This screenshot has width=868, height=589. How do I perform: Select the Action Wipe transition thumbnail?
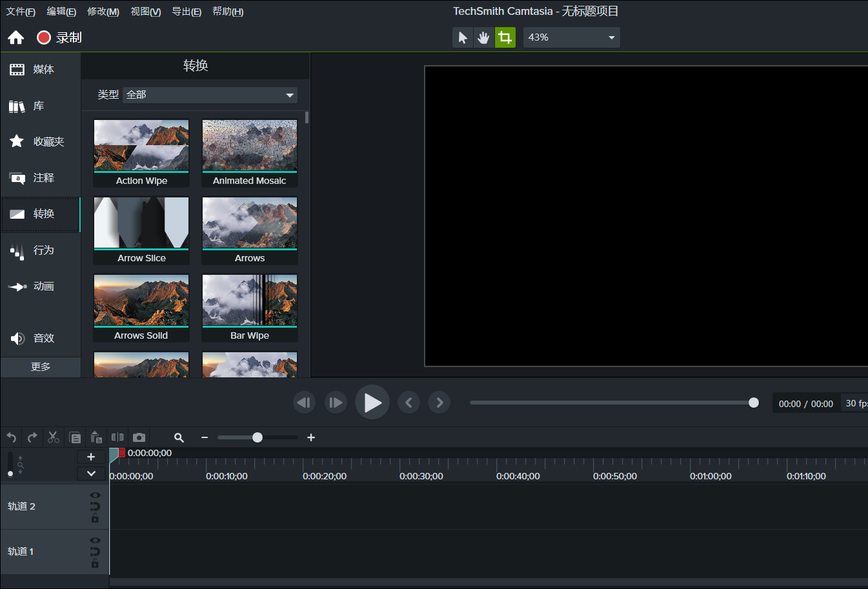141,154
